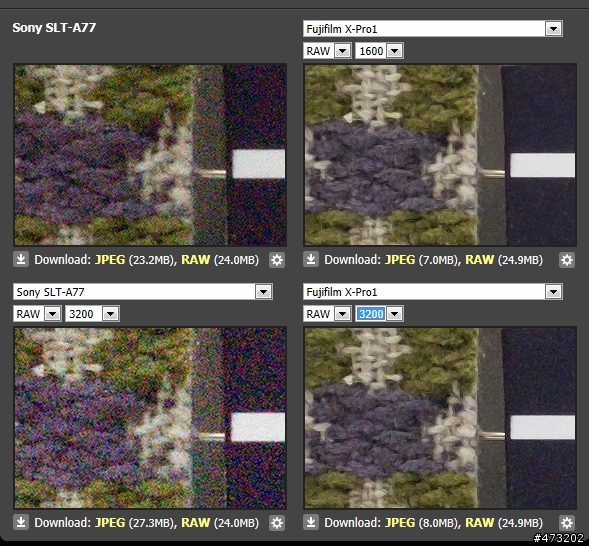Click download icon under Fujifilm X-Pro1 1600 image
Screen dimensions: 589x546
(311, 259)
